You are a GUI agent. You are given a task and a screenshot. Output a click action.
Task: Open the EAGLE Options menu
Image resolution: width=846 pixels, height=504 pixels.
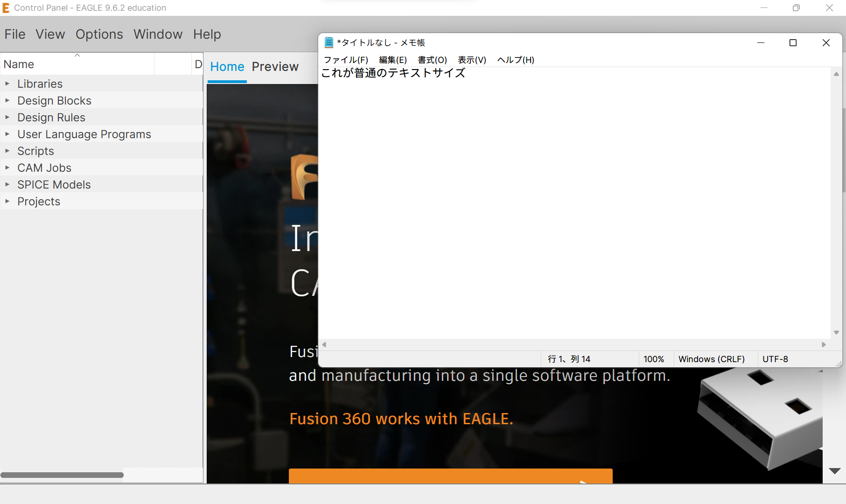(99, 35)
